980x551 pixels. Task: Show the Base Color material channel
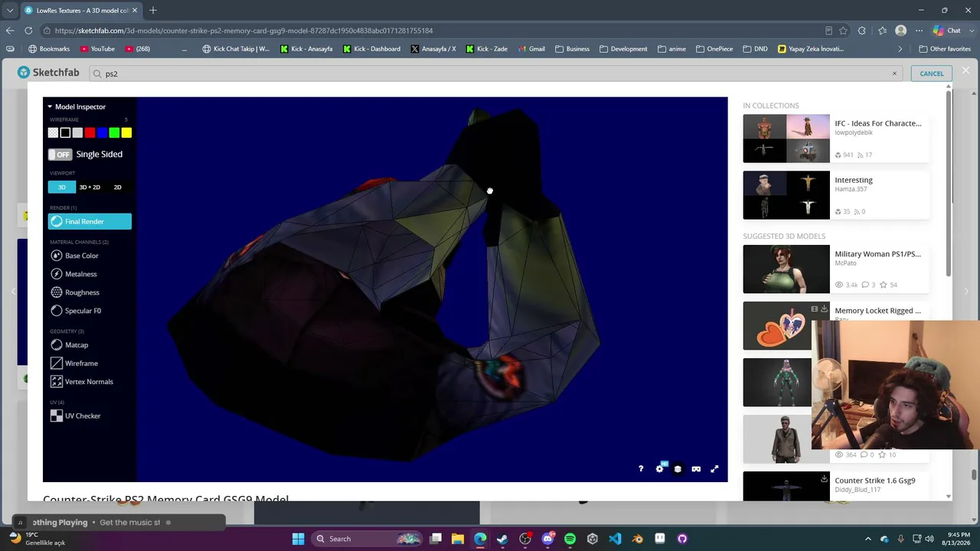pyautogui.click(x=74, y=256)
